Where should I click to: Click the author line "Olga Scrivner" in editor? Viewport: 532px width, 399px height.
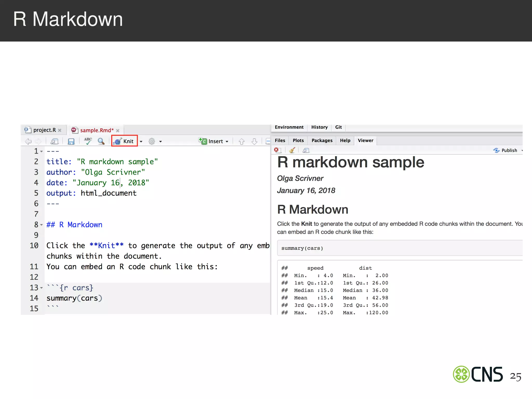[x=96, y=172]
